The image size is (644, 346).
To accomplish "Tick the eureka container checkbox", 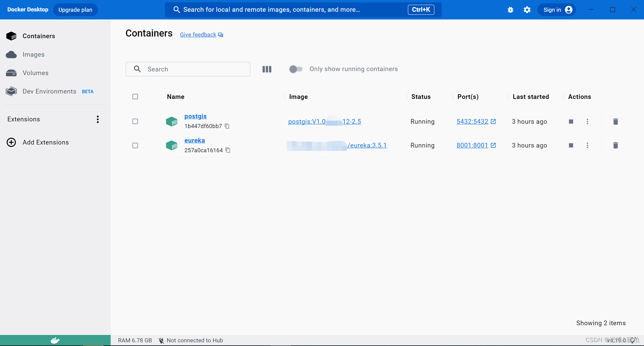I will [x=135, y=146].
